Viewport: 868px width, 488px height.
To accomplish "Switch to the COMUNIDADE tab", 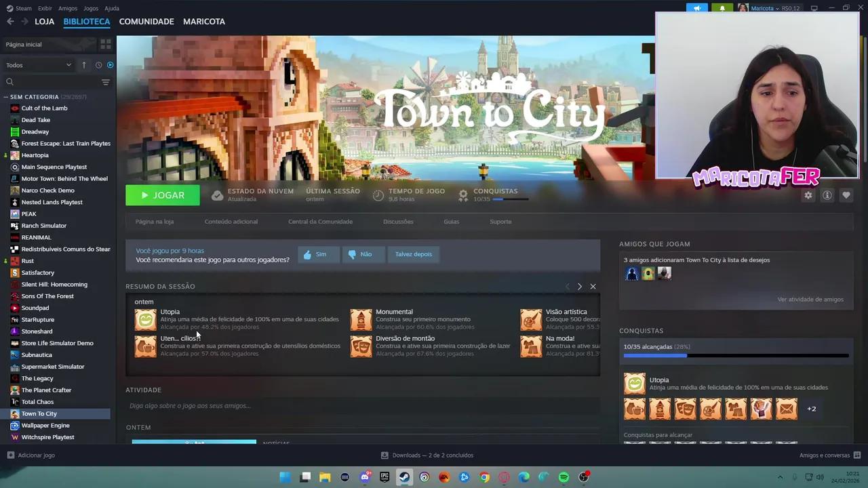I will 146,22.
